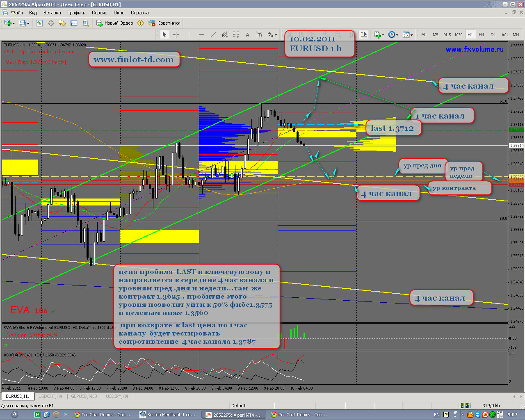Select the crosshair cursor tool

point(176,35)
